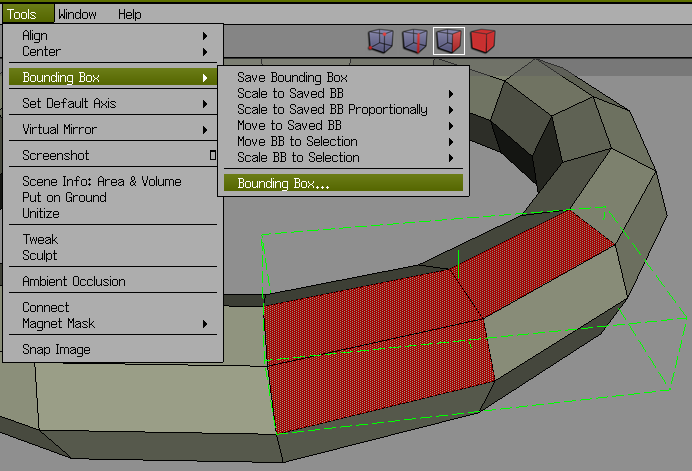692x471 pixels.
Task: Expand Move BB to Selection submenu arrow
Action: [451, 142]
